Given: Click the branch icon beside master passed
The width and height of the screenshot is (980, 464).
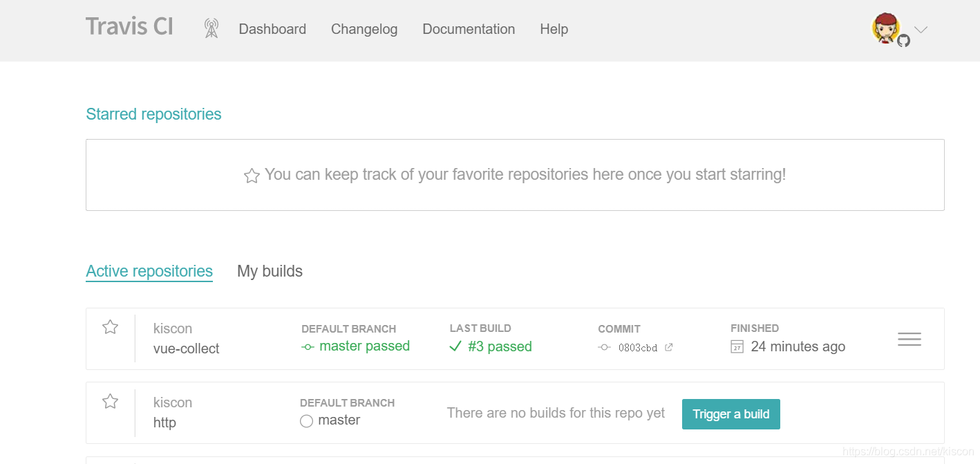Looking at the screenshot, I should 308,346.
